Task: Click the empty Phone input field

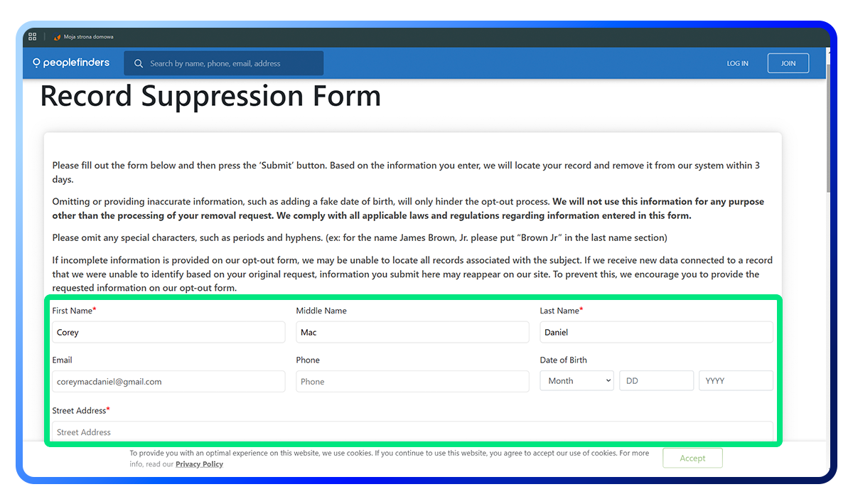Action: tap(412, 381)
